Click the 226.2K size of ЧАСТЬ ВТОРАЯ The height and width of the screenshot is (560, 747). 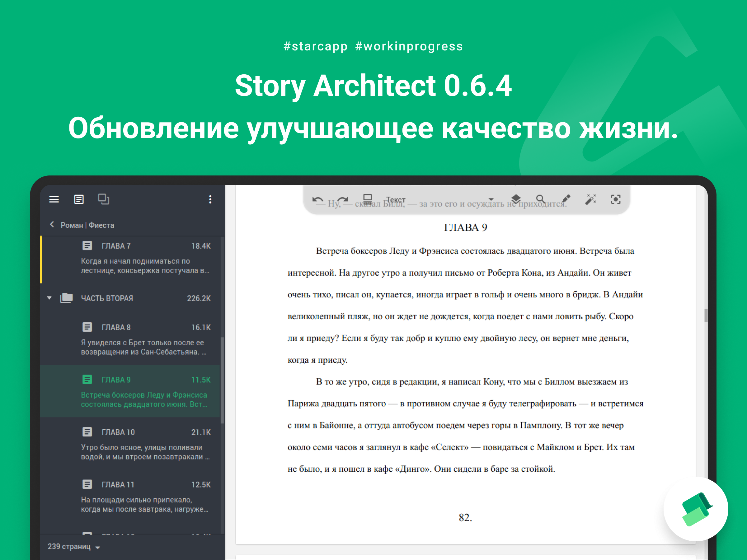click(x=199, y=298)
